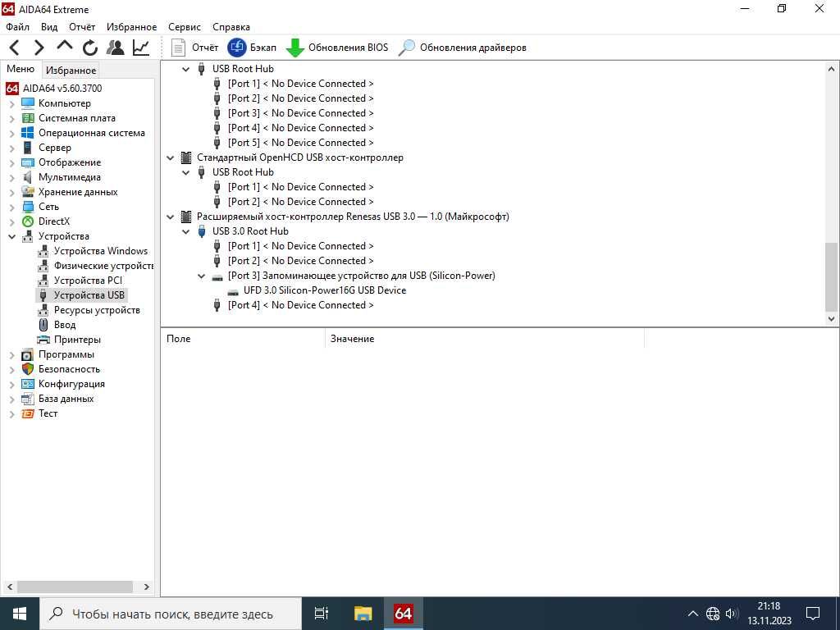Click the Сеть network icon
840x630 pixels.
click(x=28, y=207)
